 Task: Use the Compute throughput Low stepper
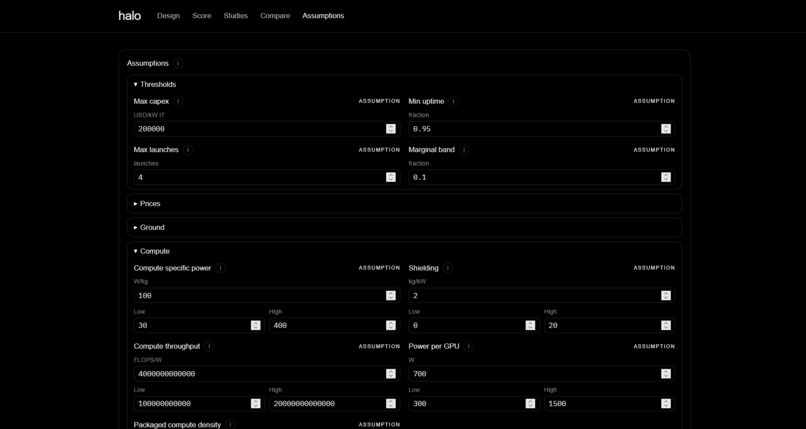tap(255, 403)
